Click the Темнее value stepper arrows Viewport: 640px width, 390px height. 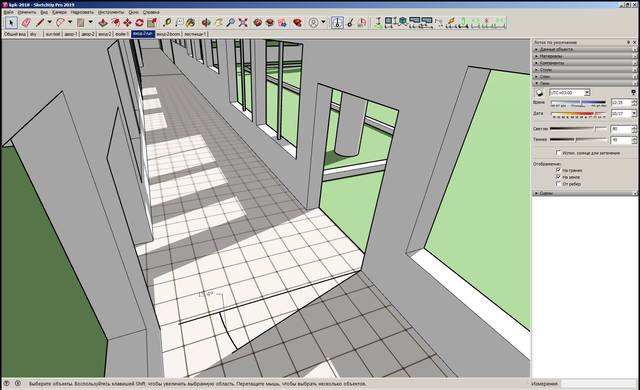coord(634,140)
